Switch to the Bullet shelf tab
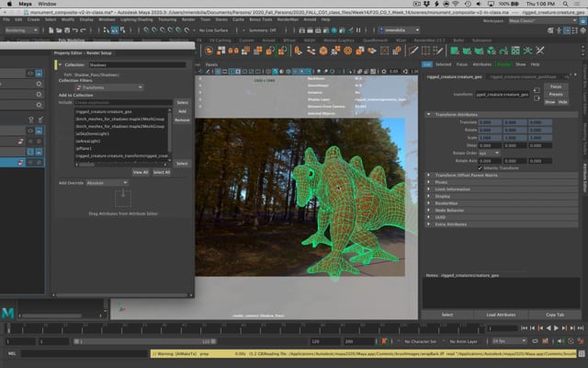 pyautogui.click(x=458, y=40)
